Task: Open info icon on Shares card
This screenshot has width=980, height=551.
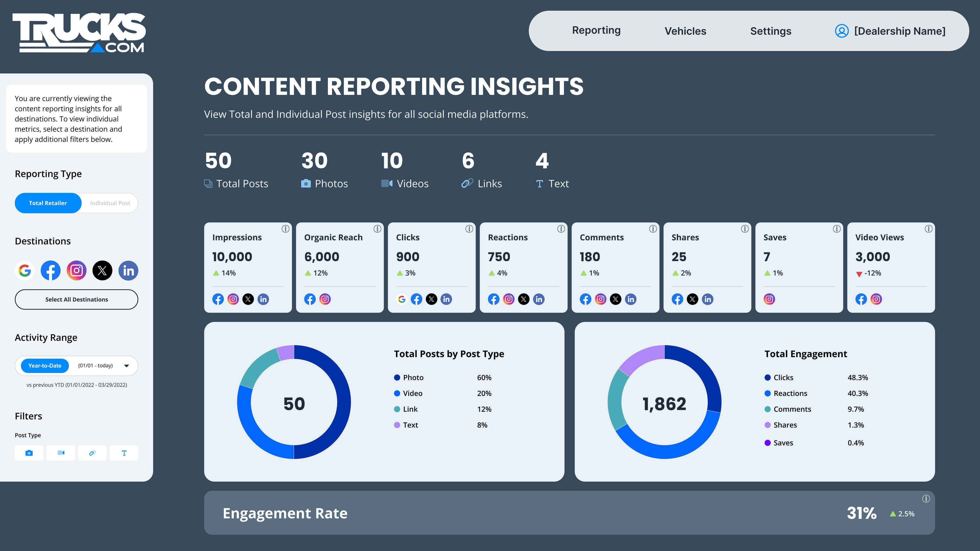Action: point(744,229)
